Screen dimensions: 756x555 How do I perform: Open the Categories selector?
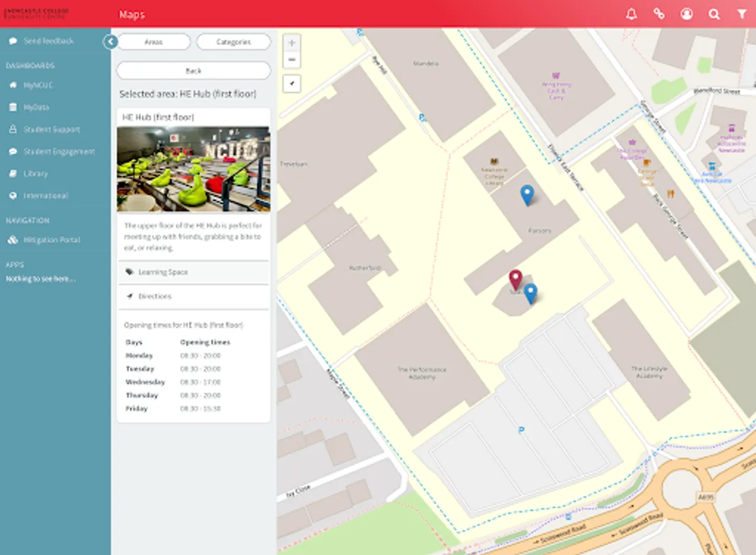click(233, 42)
